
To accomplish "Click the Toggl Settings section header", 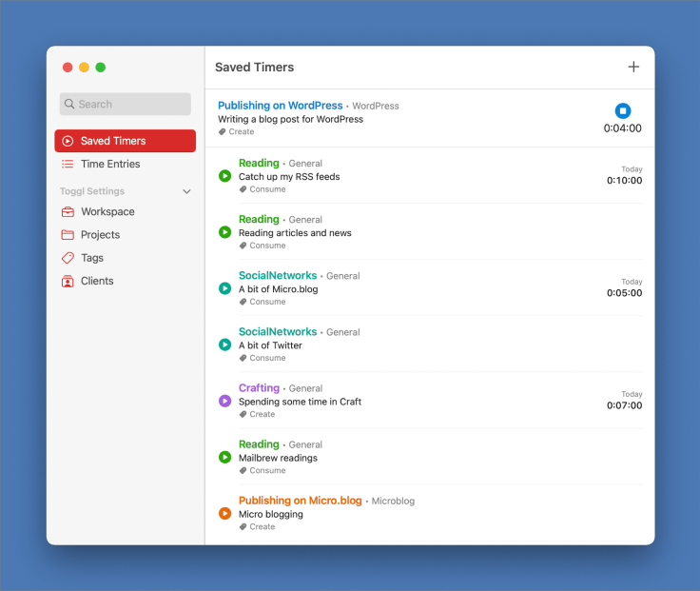I will click(92, 191).
